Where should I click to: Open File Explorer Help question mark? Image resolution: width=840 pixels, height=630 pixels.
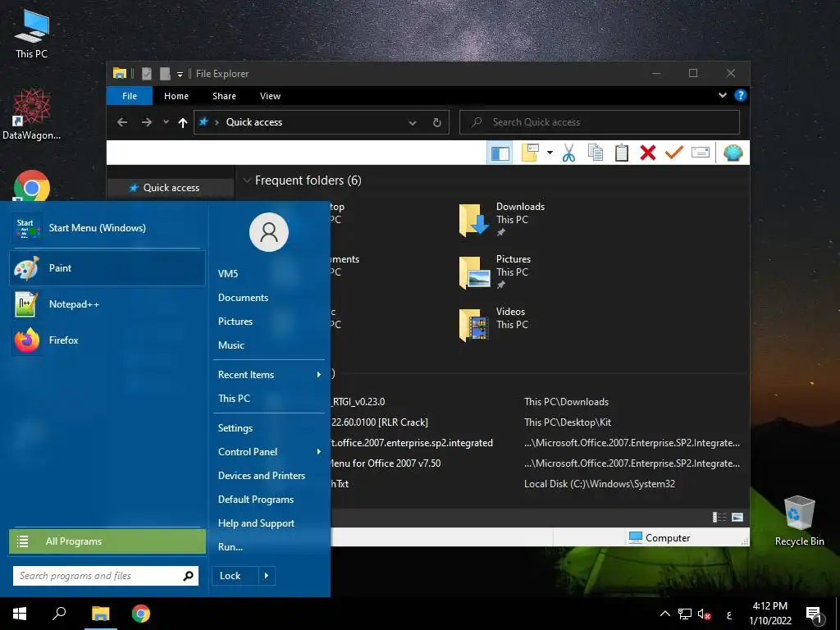[x=741, y=95]
